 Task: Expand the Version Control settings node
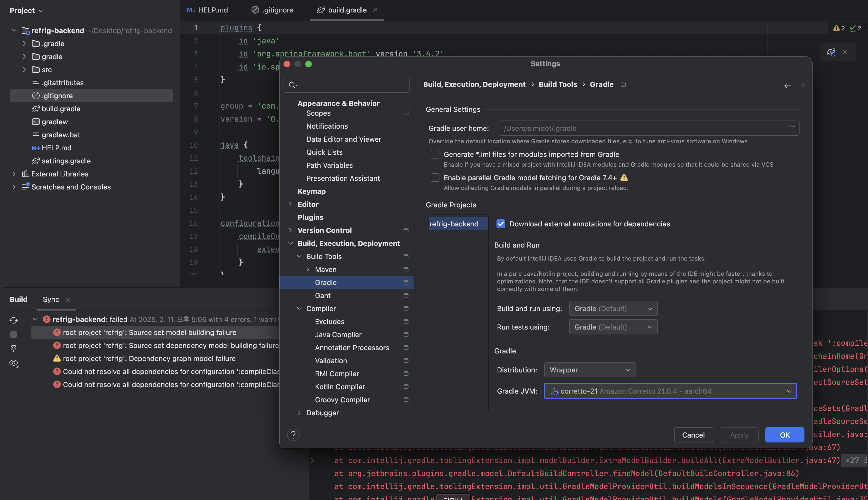pyautogui.click(x=291, y=230)
